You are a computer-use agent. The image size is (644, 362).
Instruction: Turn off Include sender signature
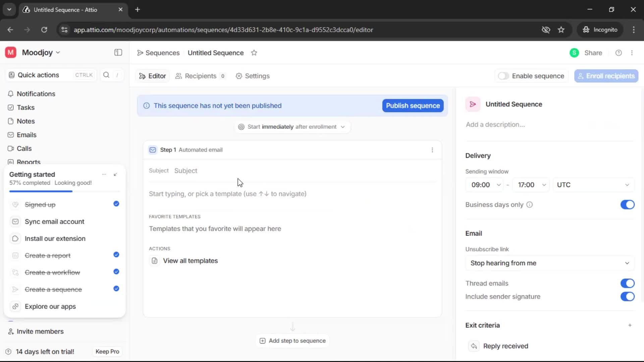pos(627,297)
